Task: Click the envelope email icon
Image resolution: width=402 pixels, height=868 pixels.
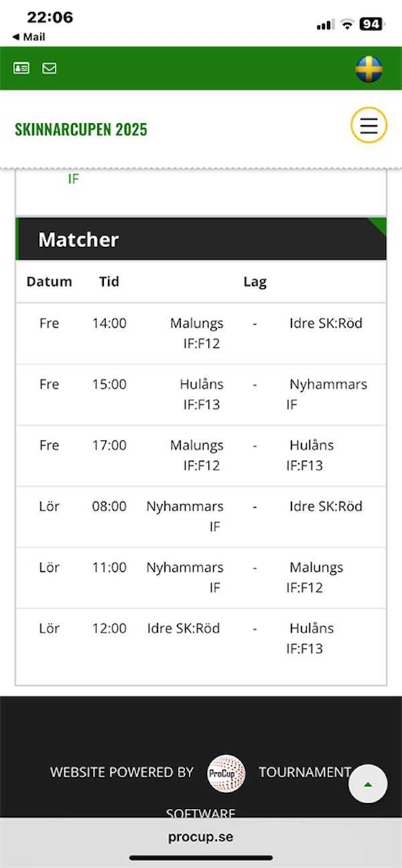Action: (50, 68)
